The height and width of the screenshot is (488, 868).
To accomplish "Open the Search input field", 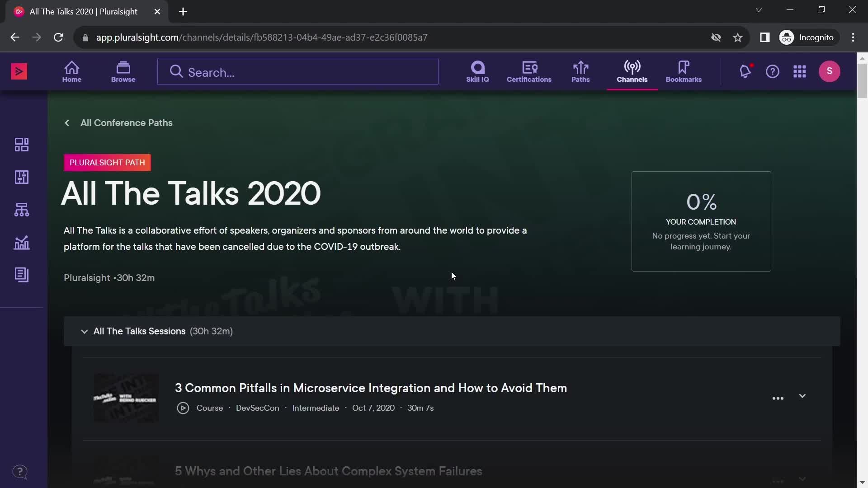I will (297, 71).
